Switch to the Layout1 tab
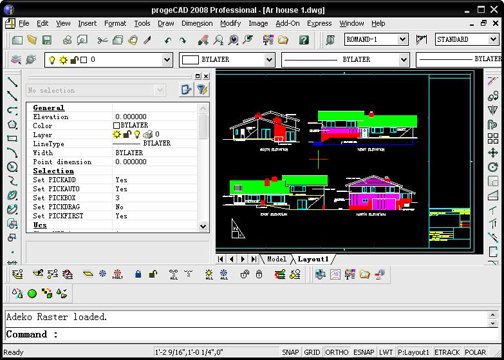Viewport: 504px width, 360px height. point(313,259)
